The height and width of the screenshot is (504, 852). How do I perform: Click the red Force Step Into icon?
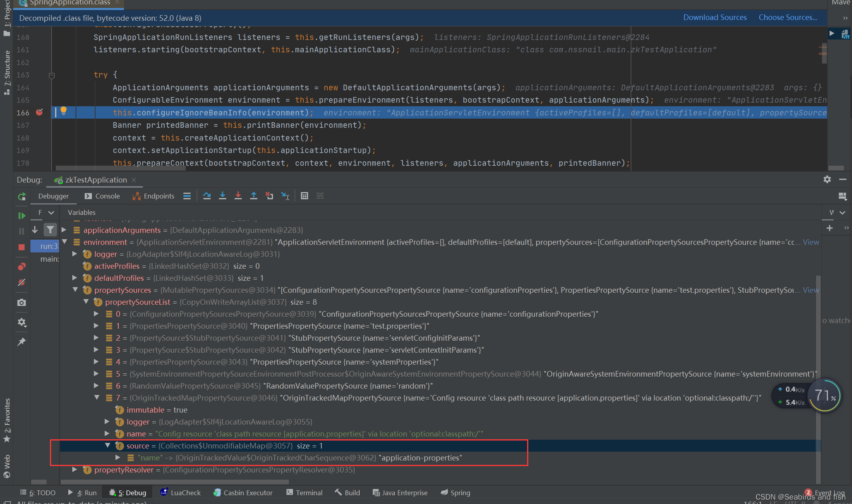(x=238, y=196)
